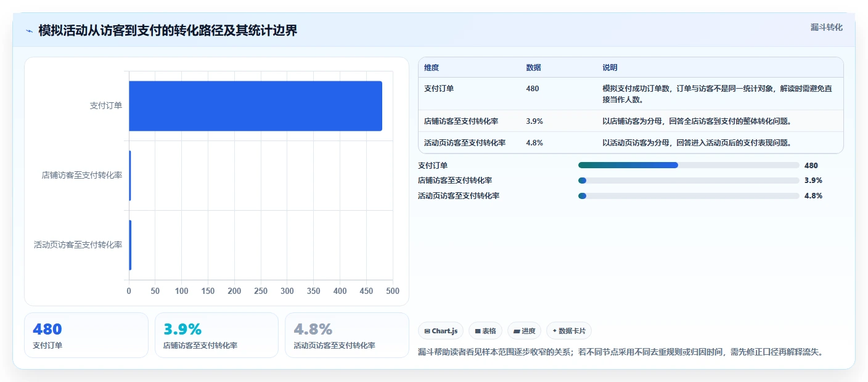Click the 店铺访客至支付转化率 chart axis label
The image size is (868, 382).
point(82,176)
